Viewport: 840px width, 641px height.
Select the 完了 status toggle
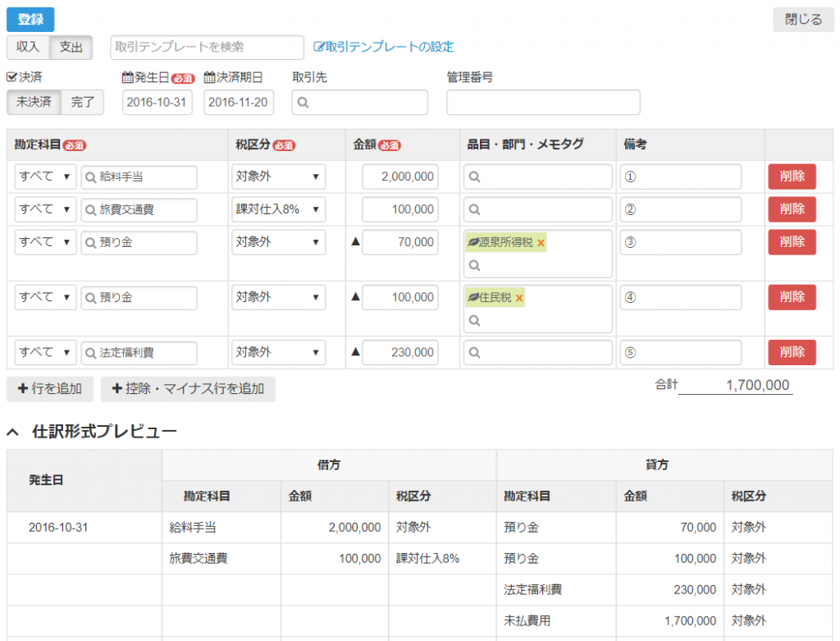(83, 103)
